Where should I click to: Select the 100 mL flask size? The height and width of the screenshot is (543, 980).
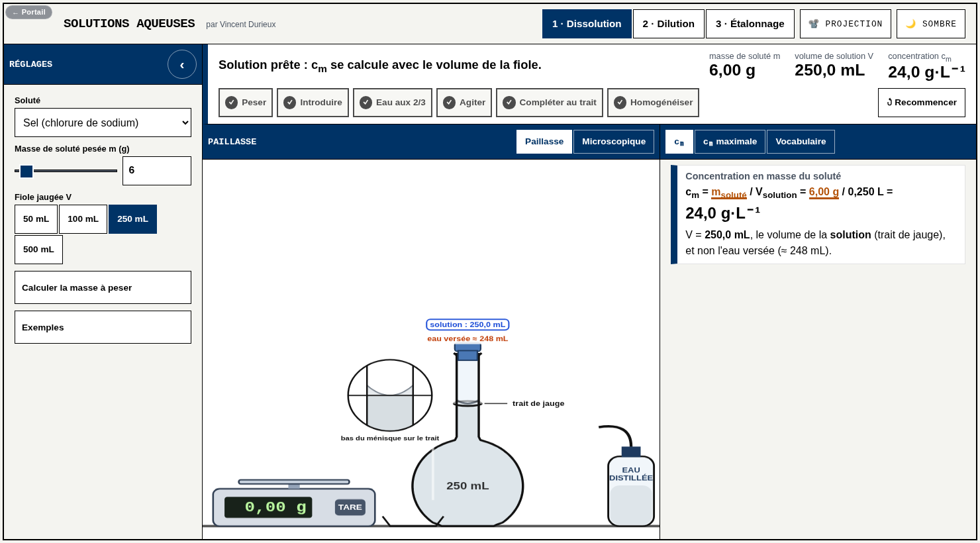tap(83, 219)
